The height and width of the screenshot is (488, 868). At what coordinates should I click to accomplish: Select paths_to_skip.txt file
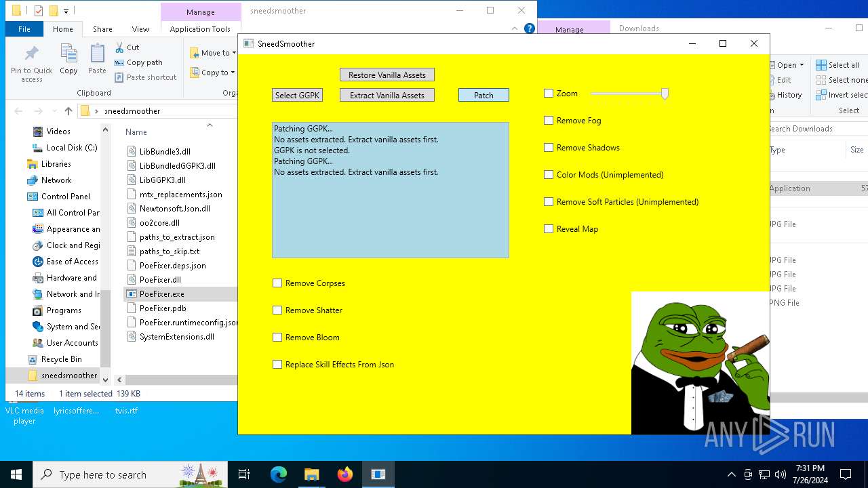pos(169,251)
